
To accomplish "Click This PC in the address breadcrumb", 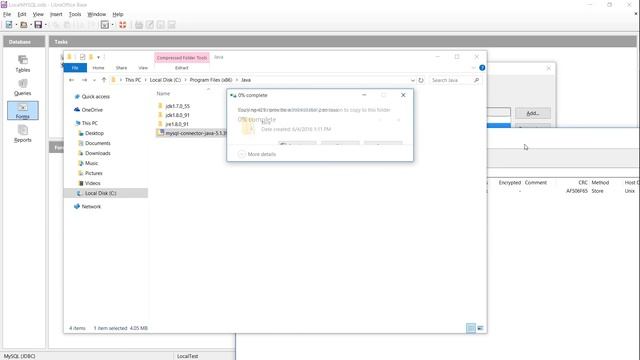I will click(133, 80).
